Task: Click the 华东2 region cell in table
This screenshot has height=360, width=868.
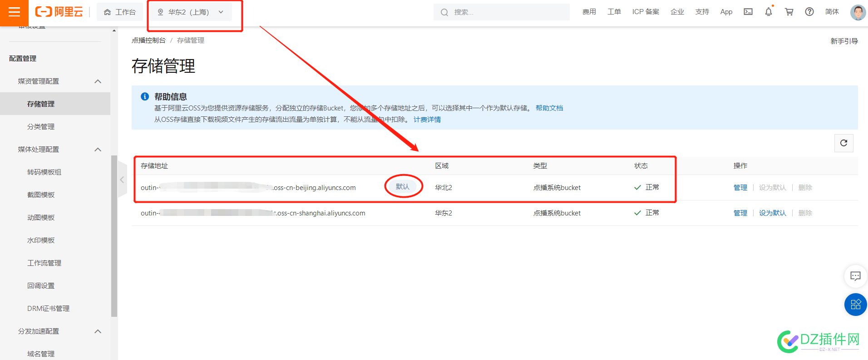Action: coord(444,213)
